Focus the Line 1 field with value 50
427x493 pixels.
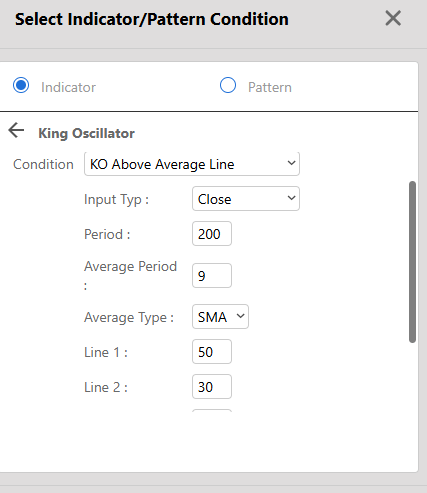click(x=212, y=352)
